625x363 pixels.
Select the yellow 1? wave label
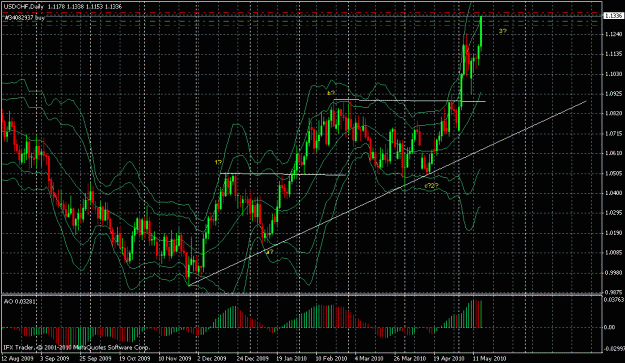[x=218, y=162]
